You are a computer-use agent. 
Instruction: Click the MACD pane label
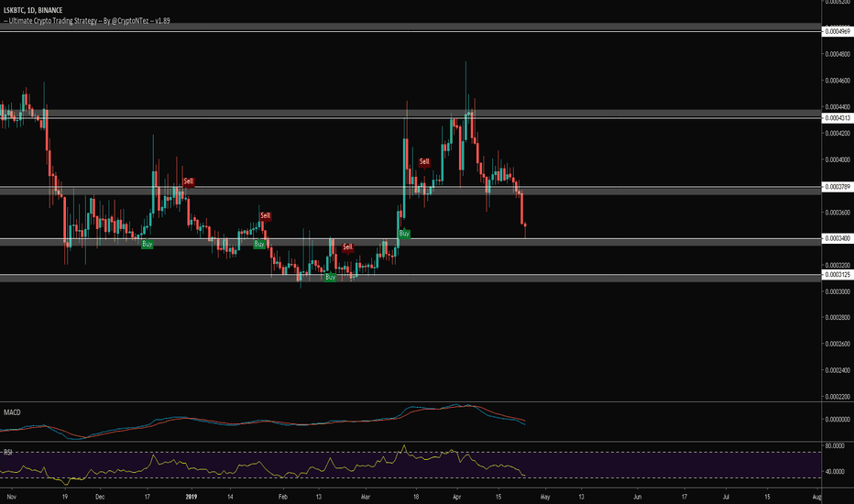pyautogui.click(x=12, y=412)
